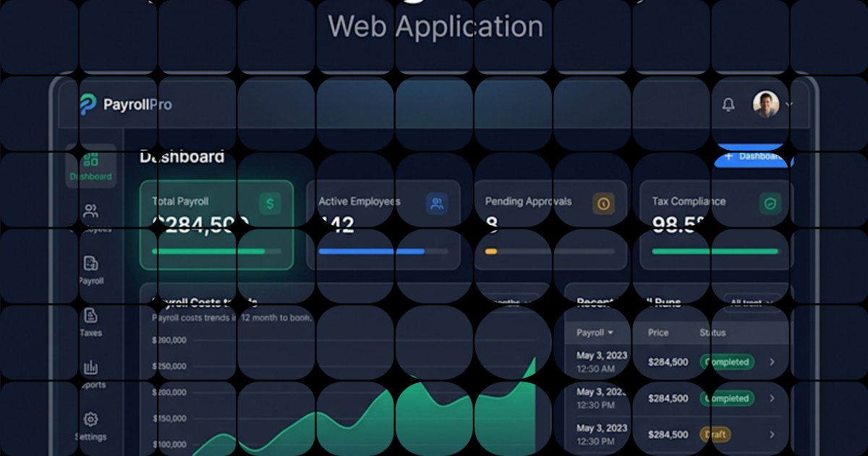Click the blue + Dashboard button

[x=752, y=156]
